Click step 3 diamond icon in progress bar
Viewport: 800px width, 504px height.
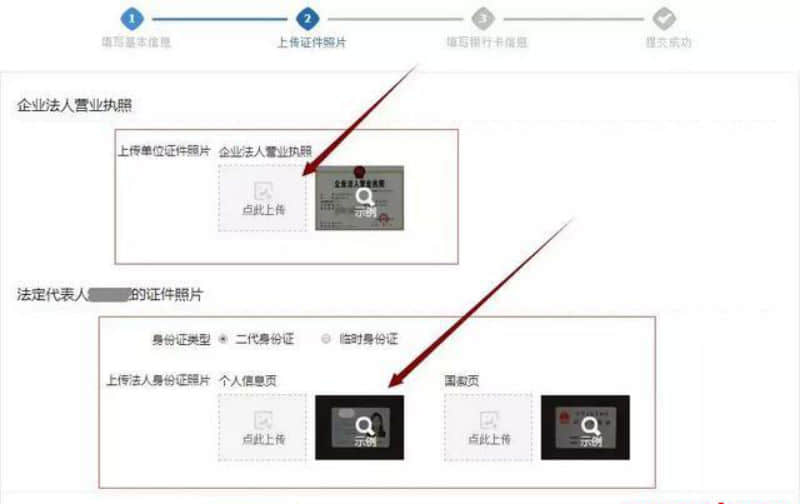click(483, 19)
